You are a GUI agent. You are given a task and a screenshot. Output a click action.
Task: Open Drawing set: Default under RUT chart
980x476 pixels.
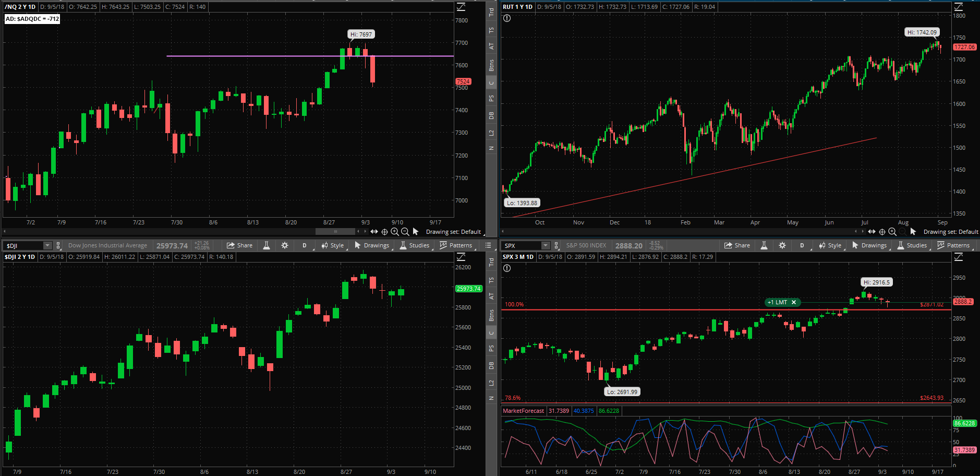pyautogui.click(x=951, y=232)
